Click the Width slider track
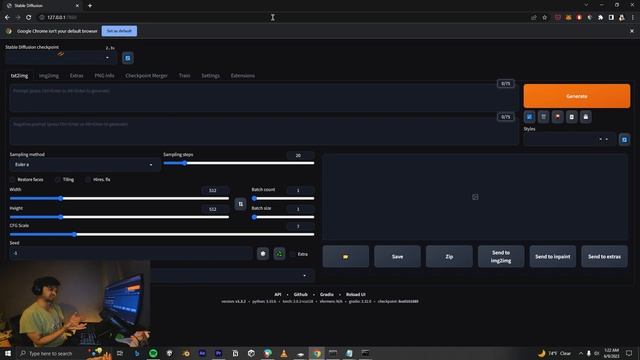 119,198
